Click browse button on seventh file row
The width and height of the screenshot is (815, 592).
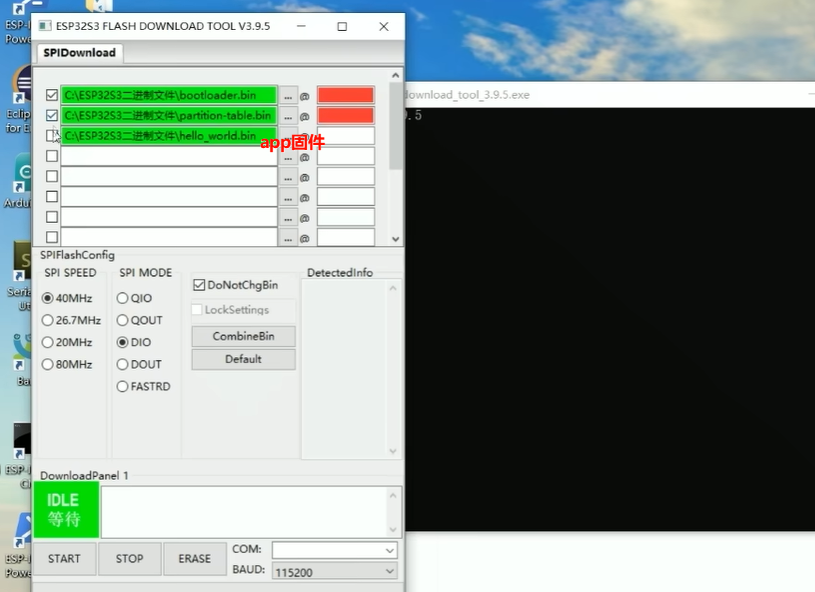[288, 217]
